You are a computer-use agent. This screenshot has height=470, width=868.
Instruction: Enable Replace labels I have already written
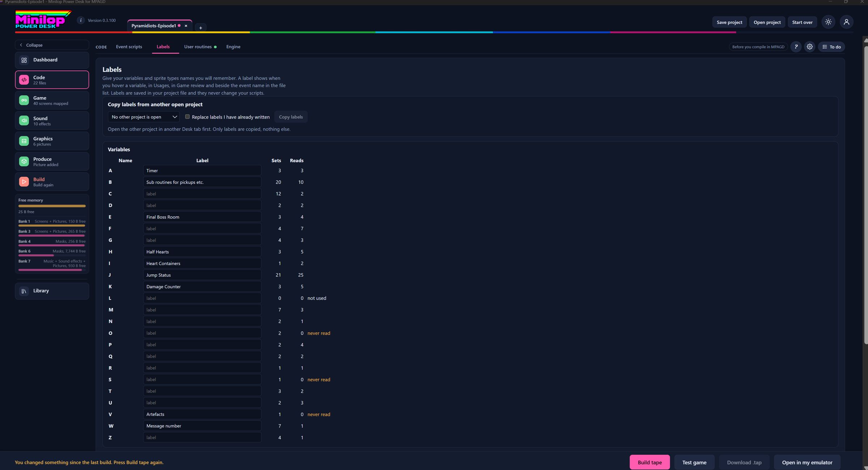click(187, 117)
